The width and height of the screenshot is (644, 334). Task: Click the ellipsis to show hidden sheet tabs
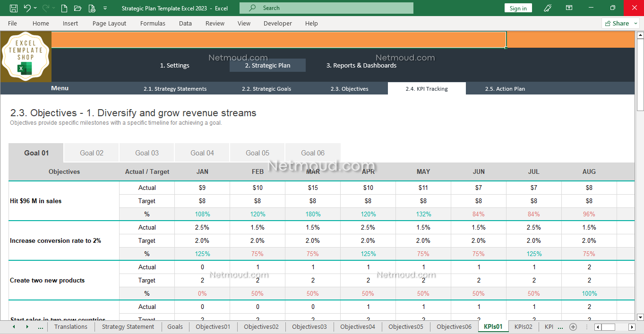click(41, 327)
